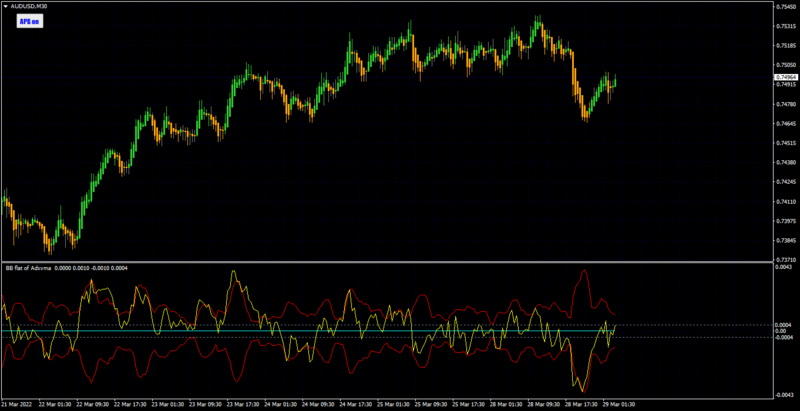
Task: Click the 0.73845 price scale label
Action: (786, 241)
